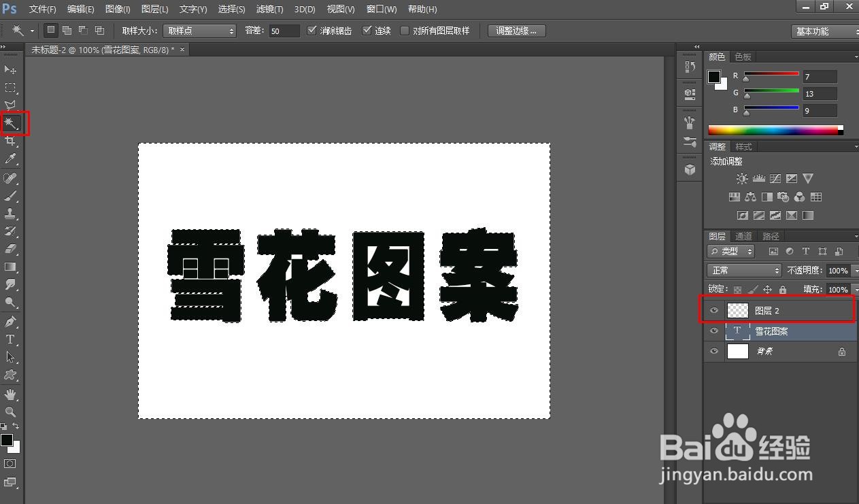
Task: Select the Move tool in the toolbar
Action: tap(10, 70)
